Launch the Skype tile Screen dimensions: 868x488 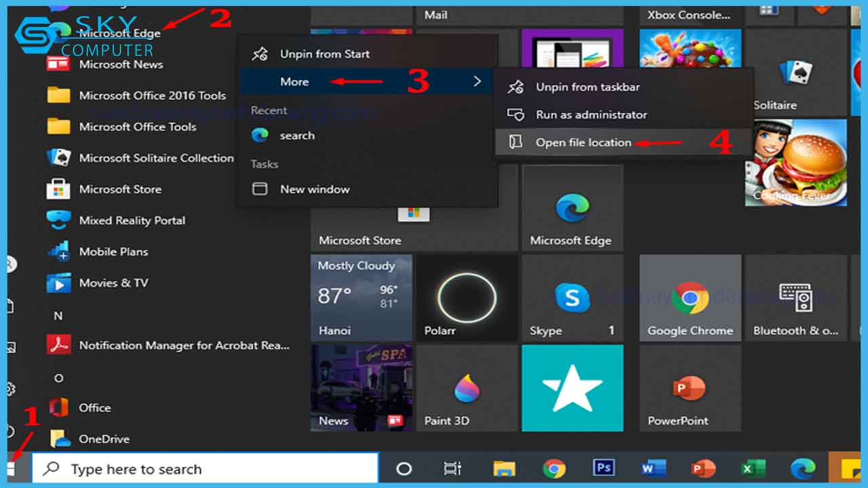point(572,298)
